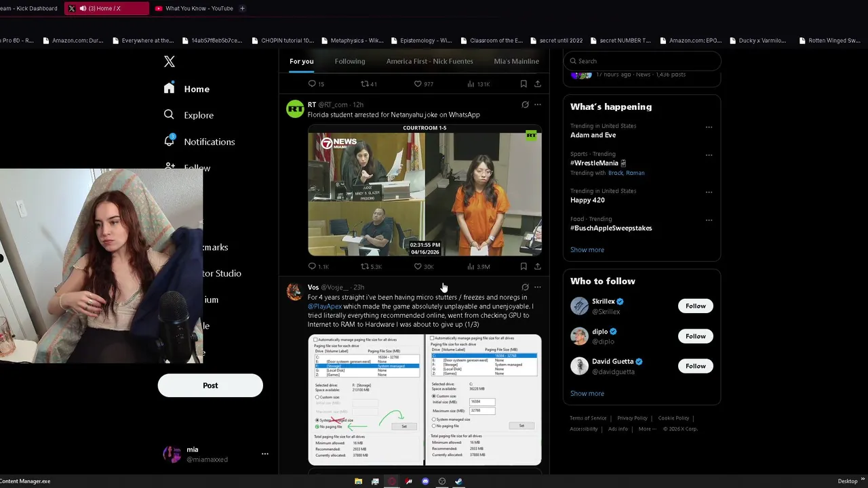Image resolution: width=868 pixels, height=488 pixels.
Task: Open more options on RT post
Action: coord(538,104)
